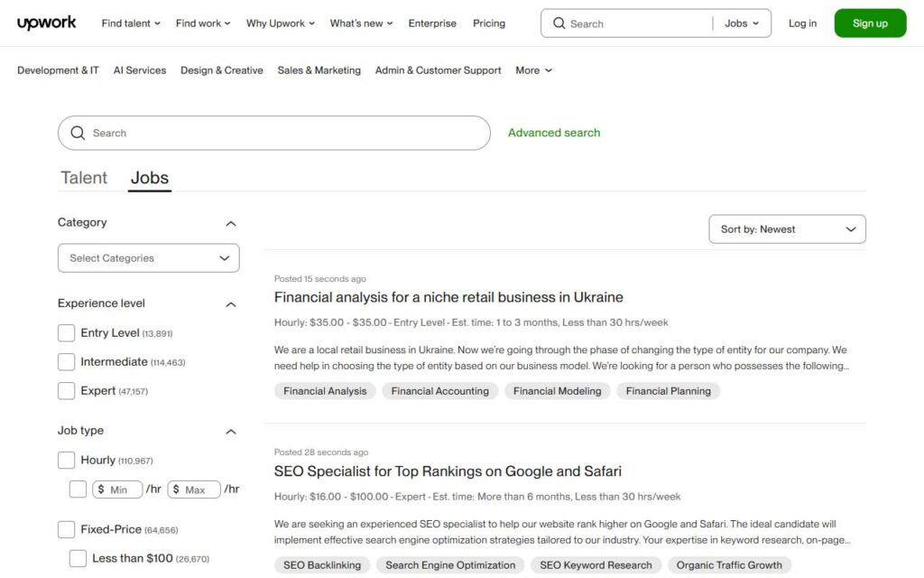The height and width of the screenshot is (578, 924).
Task: Open the Sort by: Newest dropdown
Action: (787, 228)
